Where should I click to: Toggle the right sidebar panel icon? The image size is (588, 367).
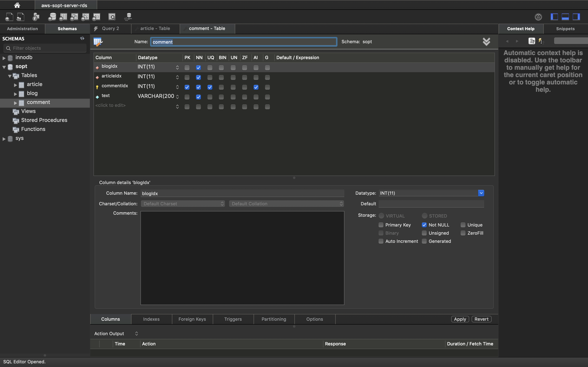tap(576, 17)
